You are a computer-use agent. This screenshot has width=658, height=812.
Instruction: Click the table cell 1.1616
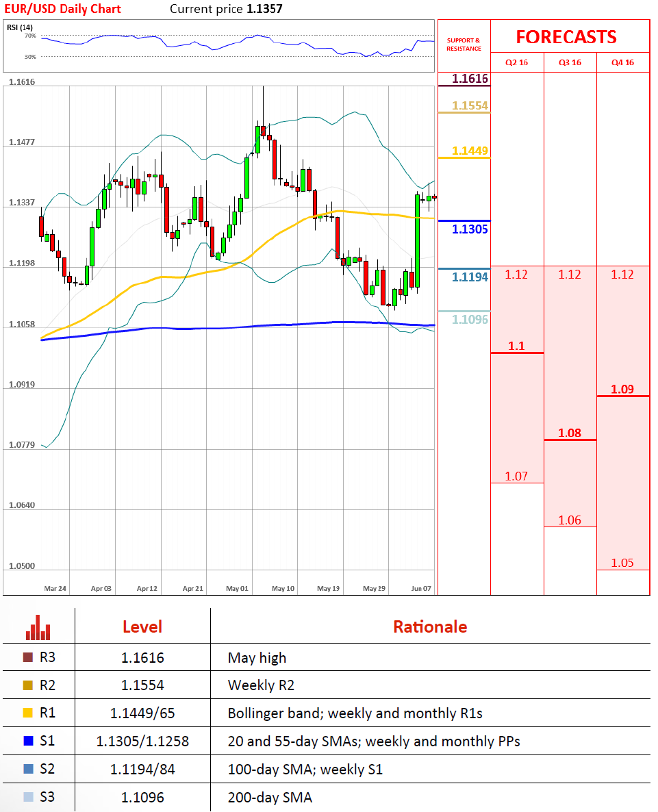(x=142, y=658)
